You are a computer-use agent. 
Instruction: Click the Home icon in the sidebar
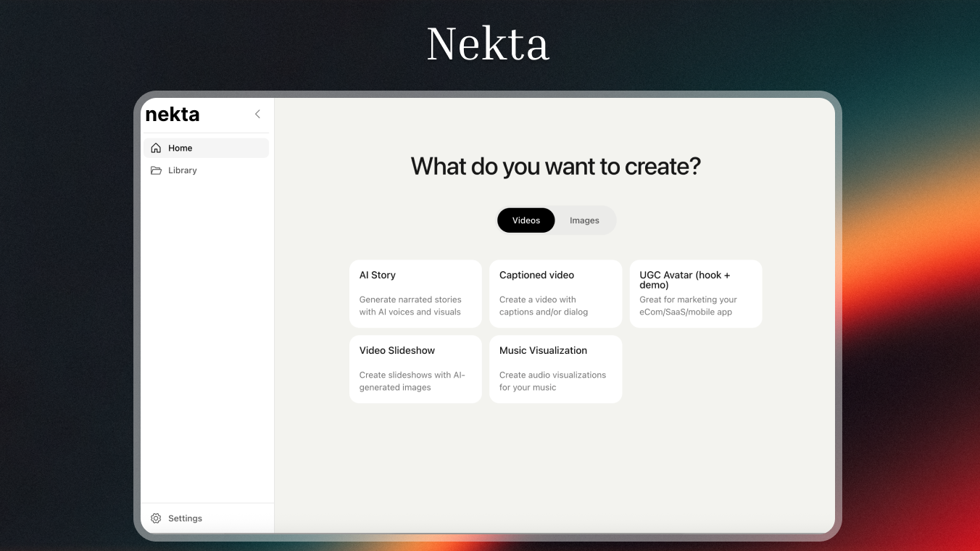click(156, 147)
